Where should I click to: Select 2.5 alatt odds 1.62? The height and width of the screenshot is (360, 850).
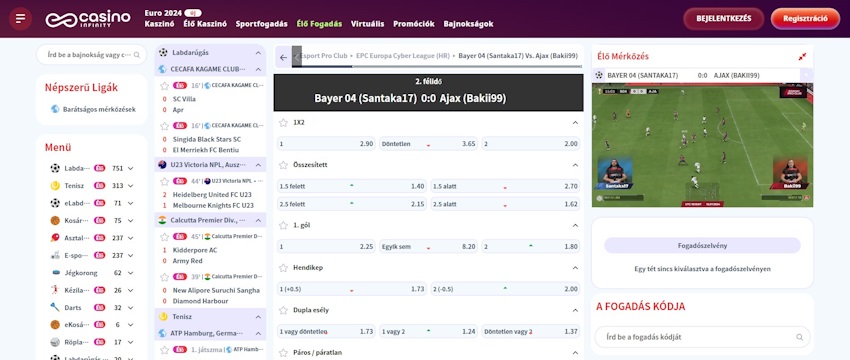coord(505,204)
